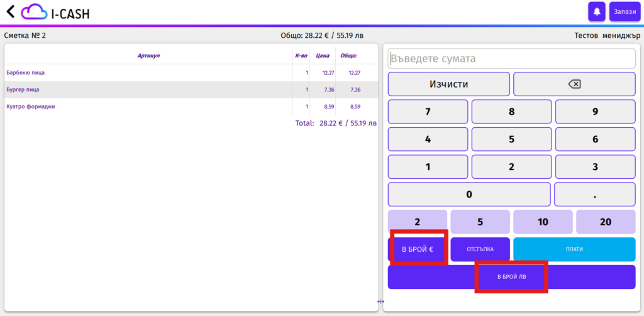Open the notifications bell

click(x=596, y=11)
